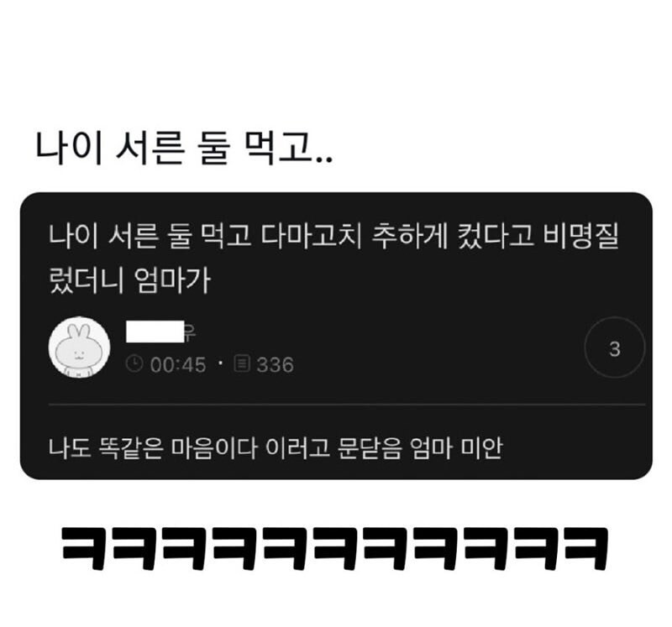This screenshot has height=627, width=672.
Task: Select the username ending in 우
Action: click(160, 332)
